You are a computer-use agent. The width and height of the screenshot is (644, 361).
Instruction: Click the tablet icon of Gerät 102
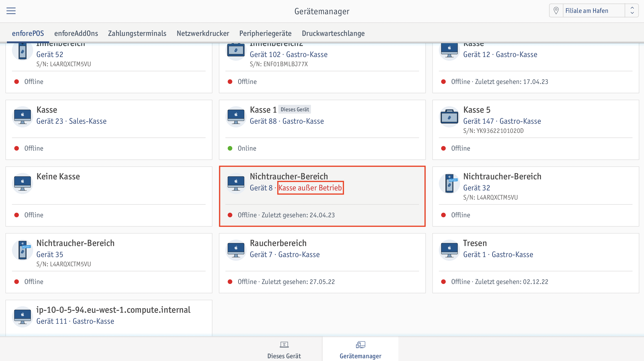[x=236, y=51]
